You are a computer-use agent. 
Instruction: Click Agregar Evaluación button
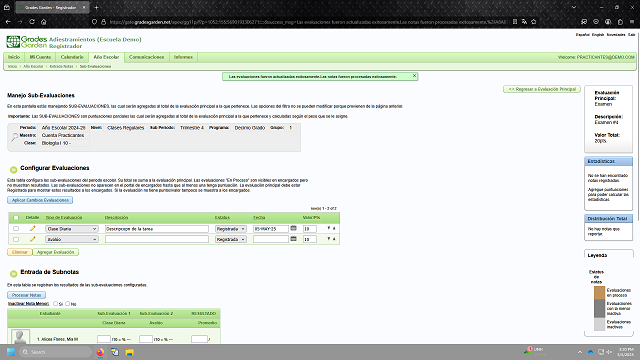pos(56,252)
